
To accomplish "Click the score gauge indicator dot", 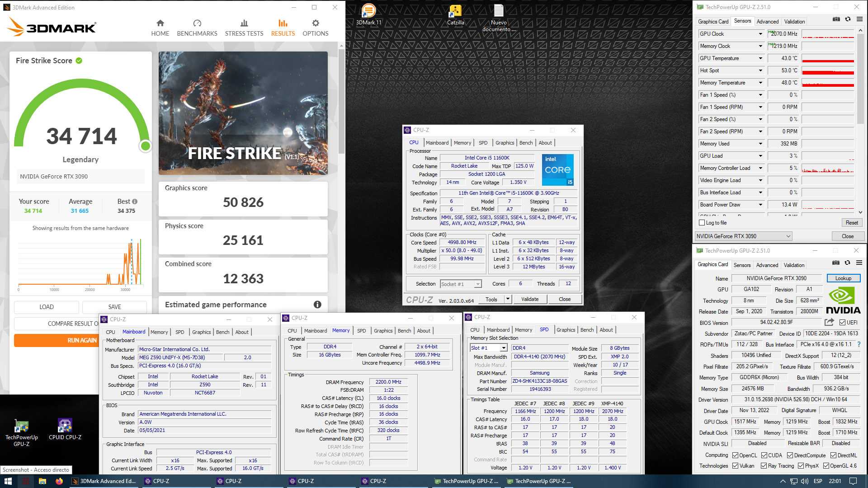I will point(146,145).
